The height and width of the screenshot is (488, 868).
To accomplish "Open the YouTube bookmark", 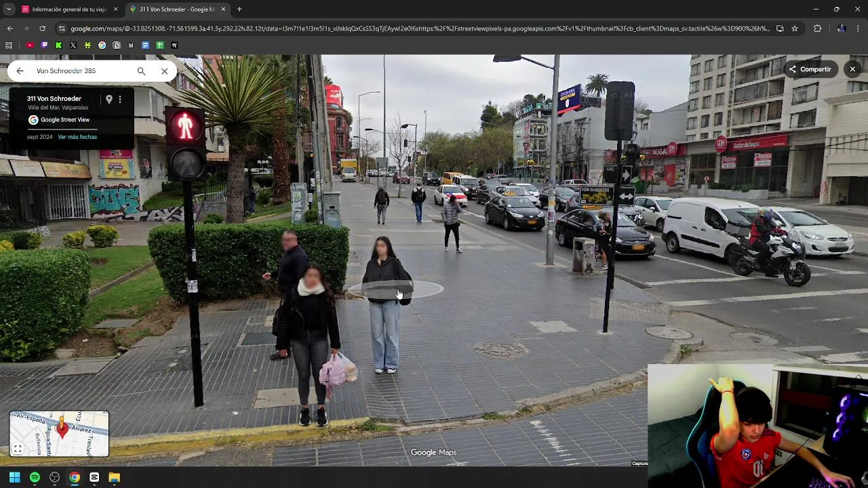I will click(30, 45).
